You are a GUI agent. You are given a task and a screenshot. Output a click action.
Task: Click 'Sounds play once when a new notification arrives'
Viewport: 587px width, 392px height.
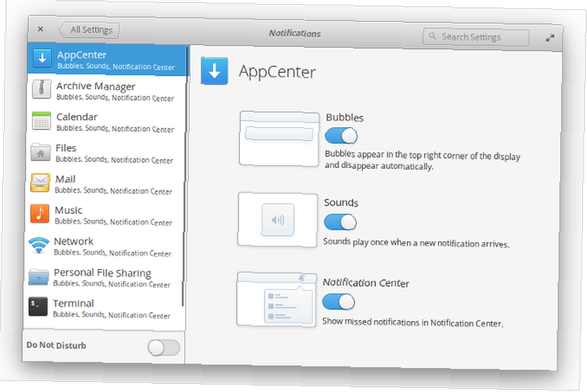point(416,242)
